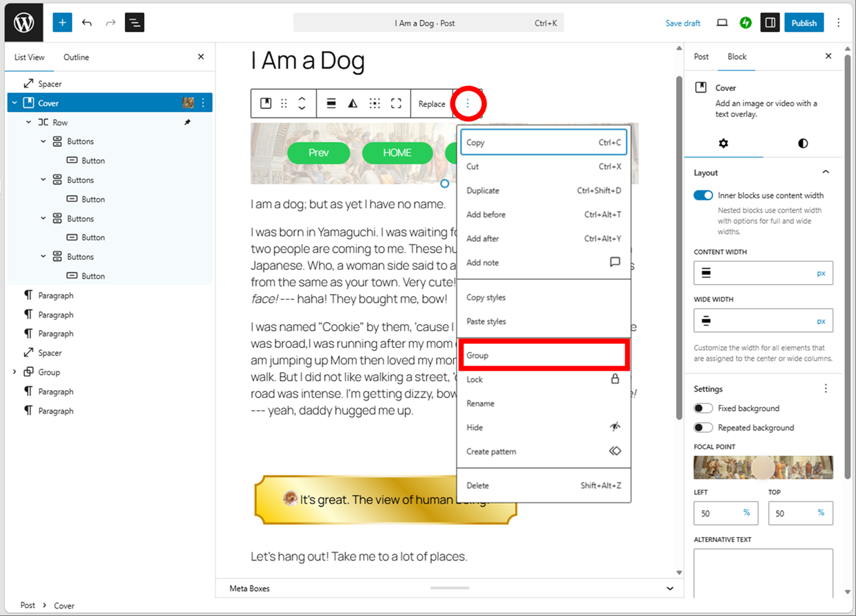Disable Inner blocks use content width

coord(703,196)
